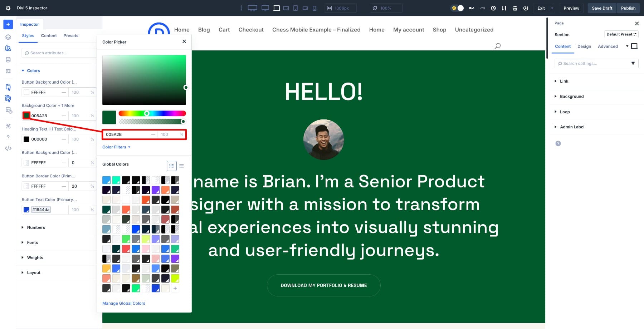Switch Global Colors to grid view
The width and height of the screenshot is (644, 329).
click(x=172, y=166)
